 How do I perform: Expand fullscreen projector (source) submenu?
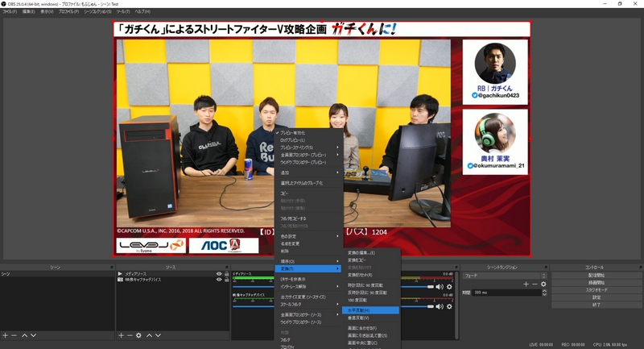[309, 315]
